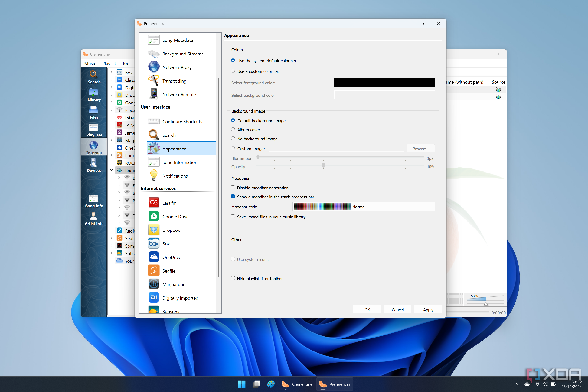Image resolution: width=588 pixels, height=392 pixels.
Task: Open the Tools menu in Clementine
Action: pyautogui.click(x=127, y=63)
